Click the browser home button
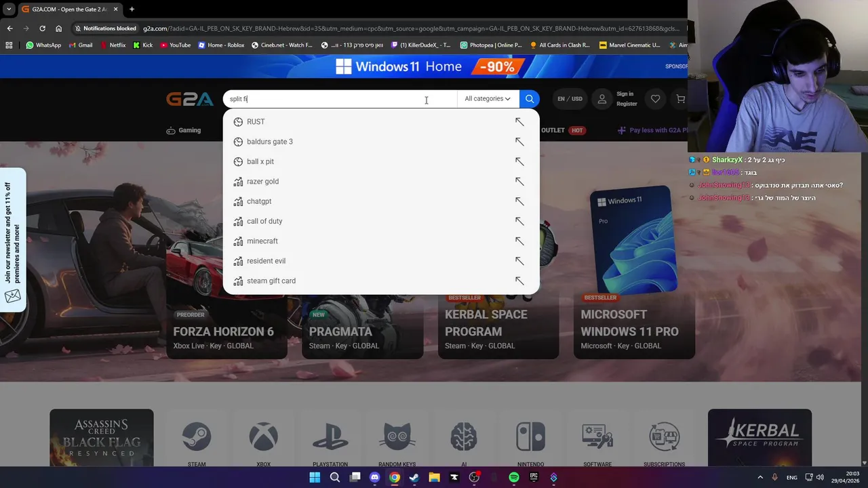This screenshot has height=488, width=868. point(58,28)
